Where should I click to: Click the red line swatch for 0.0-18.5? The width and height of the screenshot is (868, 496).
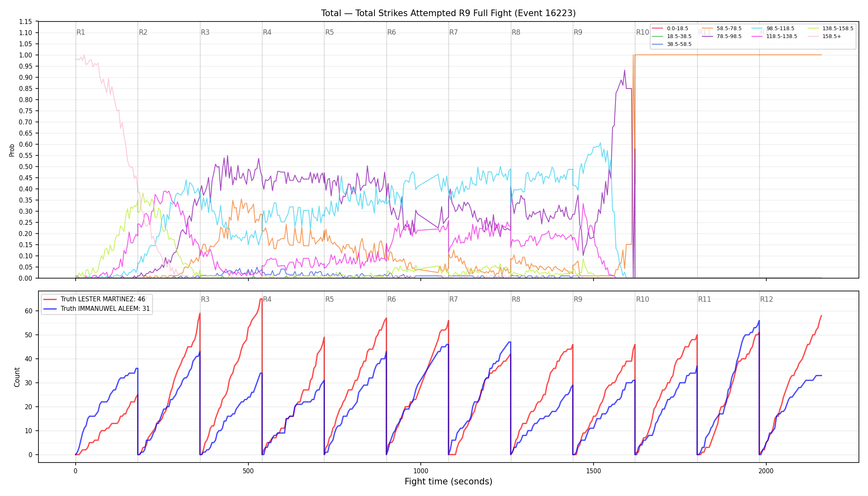point(658,29)
